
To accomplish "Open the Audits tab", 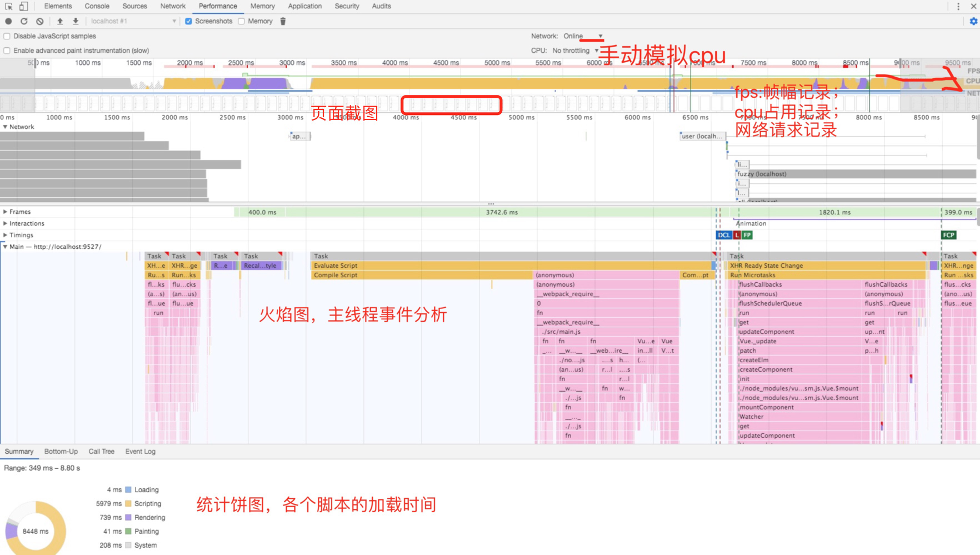I will click(381, 6).
